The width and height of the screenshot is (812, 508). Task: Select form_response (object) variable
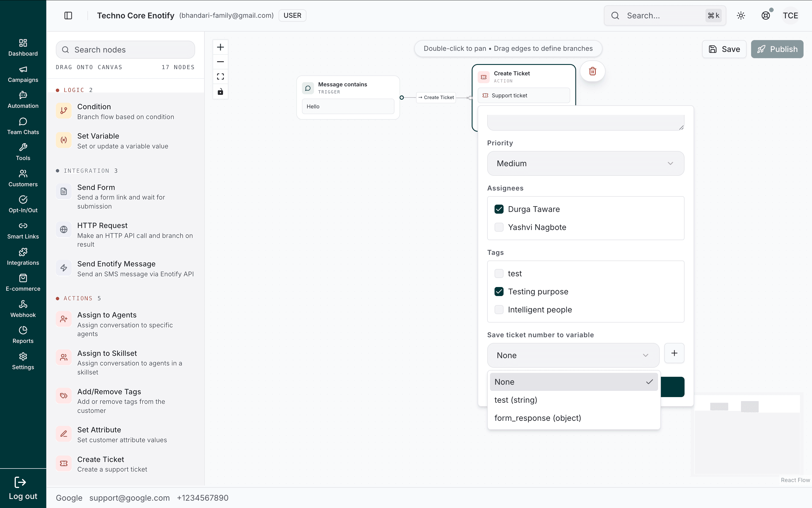click(x=574, y=418)
